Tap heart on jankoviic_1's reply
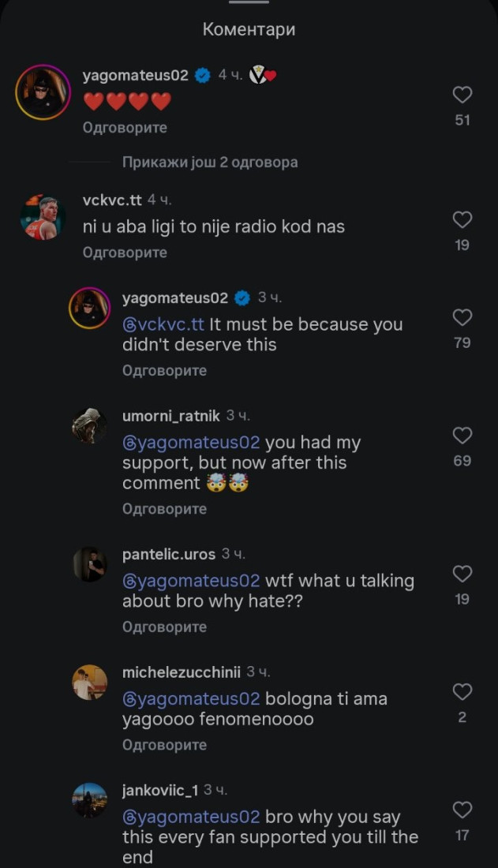498x868 pixels. coord(462,810)
